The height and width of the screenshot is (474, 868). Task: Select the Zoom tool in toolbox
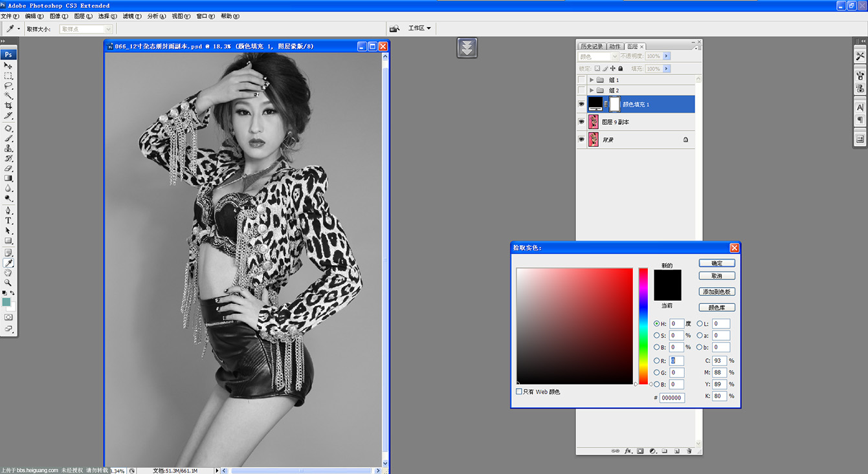[8, 283]
